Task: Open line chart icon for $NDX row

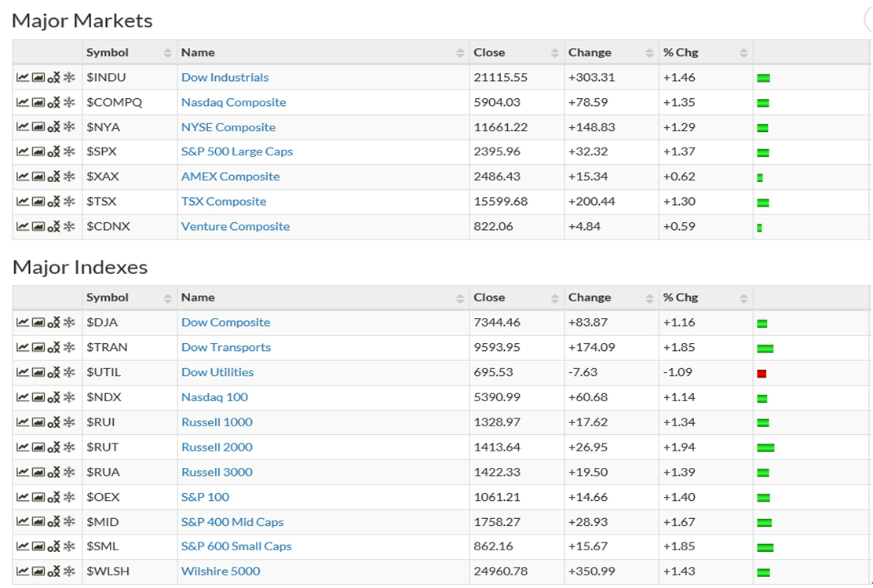Action: (23, 398)
